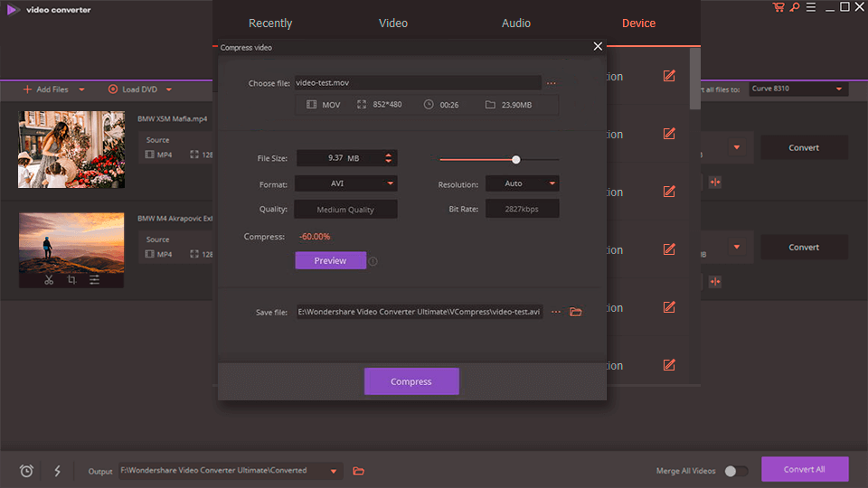The width and height of the screenshot is (868, 488).
Task: Click Convert for BMW M4 Akrapovic video
Action: [x=804, y=248]
